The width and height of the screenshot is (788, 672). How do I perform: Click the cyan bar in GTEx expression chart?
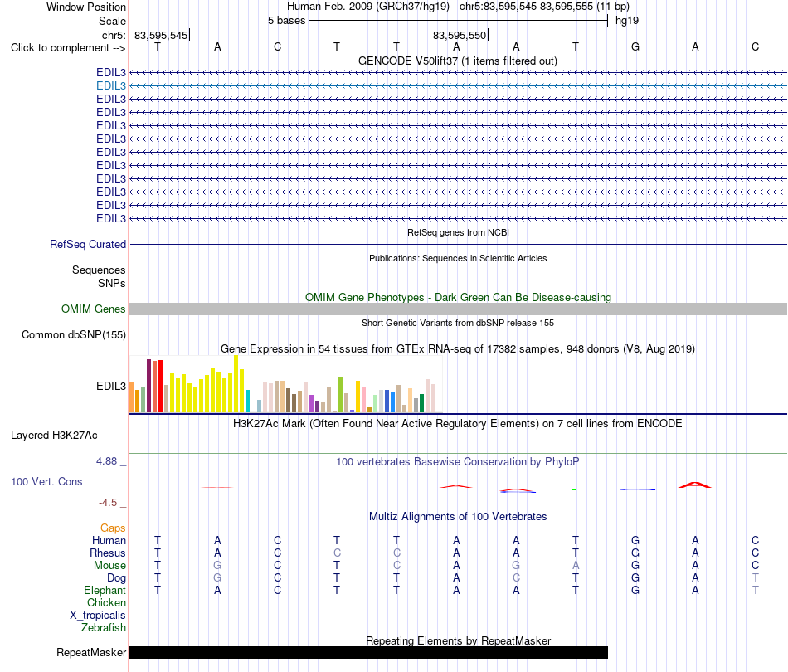pyautogui.click(x=247, y=401)
